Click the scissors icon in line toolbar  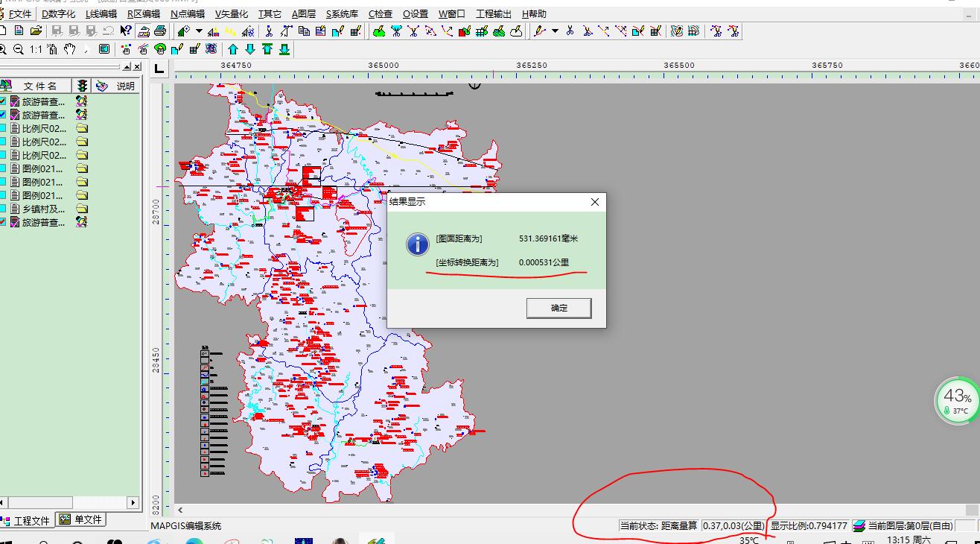[x=570, y=31]
